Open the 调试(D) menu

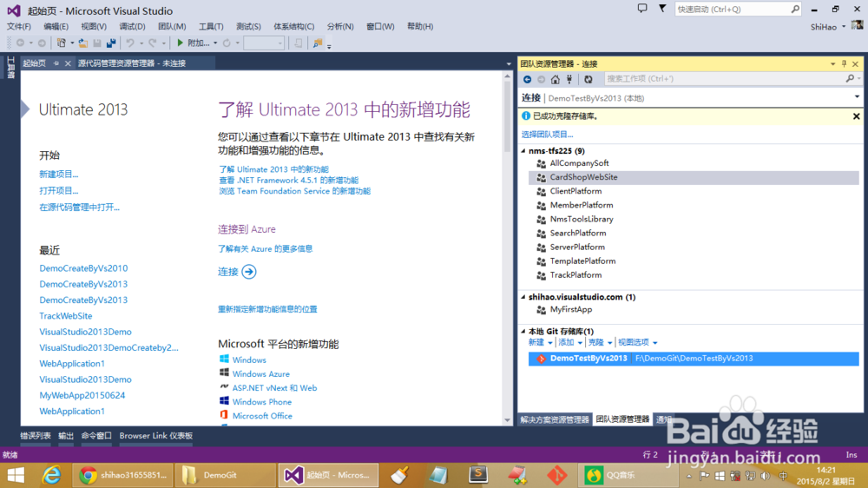(x=132, y=26)
